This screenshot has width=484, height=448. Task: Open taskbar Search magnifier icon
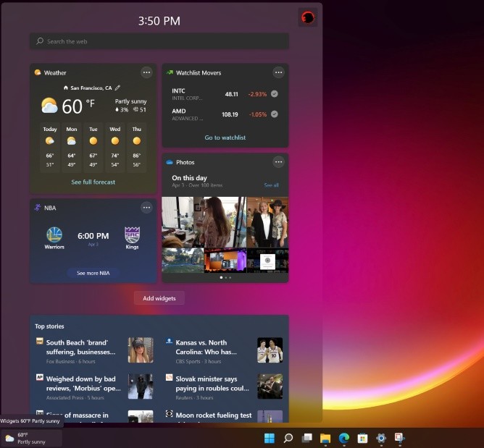click(288, 438)
